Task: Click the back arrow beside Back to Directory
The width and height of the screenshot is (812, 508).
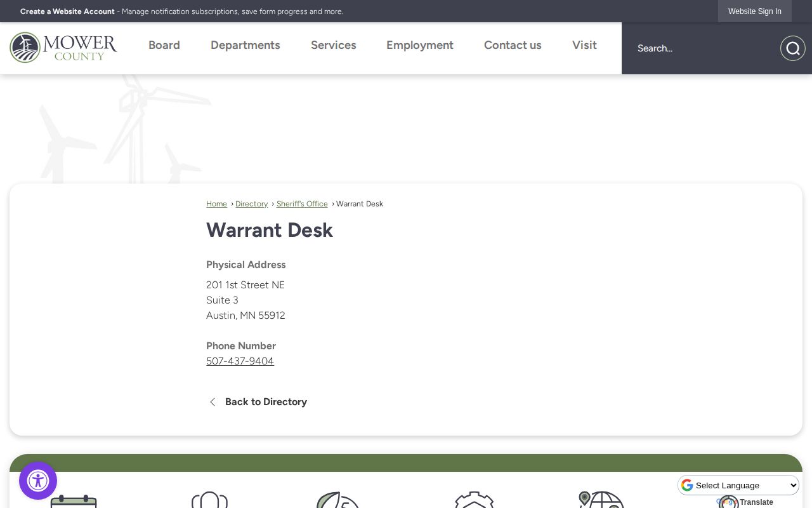Action: coord(213,402)
